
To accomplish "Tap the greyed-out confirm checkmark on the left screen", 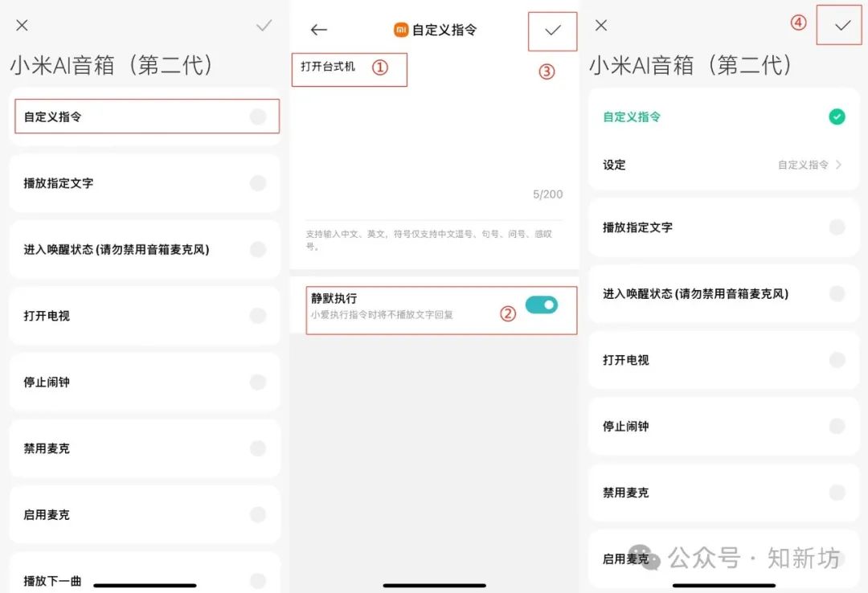I will click(x=264, y=26).
